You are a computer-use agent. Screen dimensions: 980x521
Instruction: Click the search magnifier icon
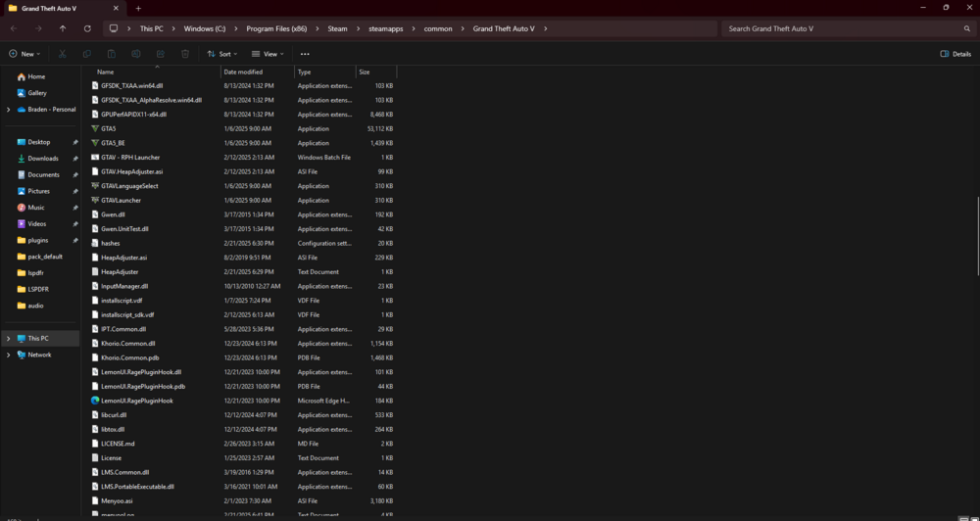coord(967,28)
